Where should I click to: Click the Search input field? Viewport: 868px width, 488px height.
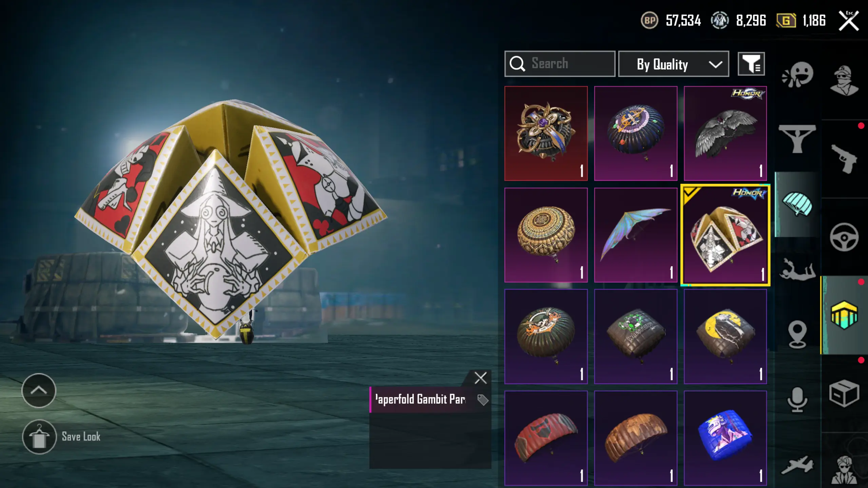point(560,64)
